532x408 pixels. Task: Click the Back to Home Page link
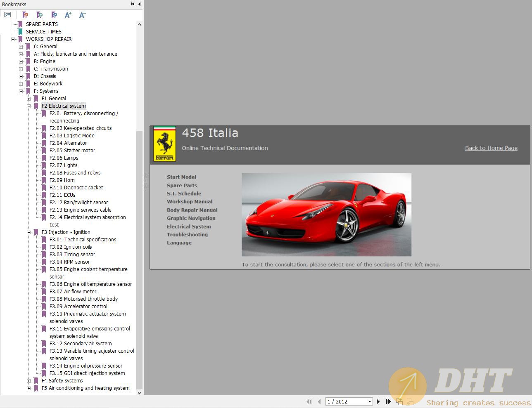click(x=491, y=148)
